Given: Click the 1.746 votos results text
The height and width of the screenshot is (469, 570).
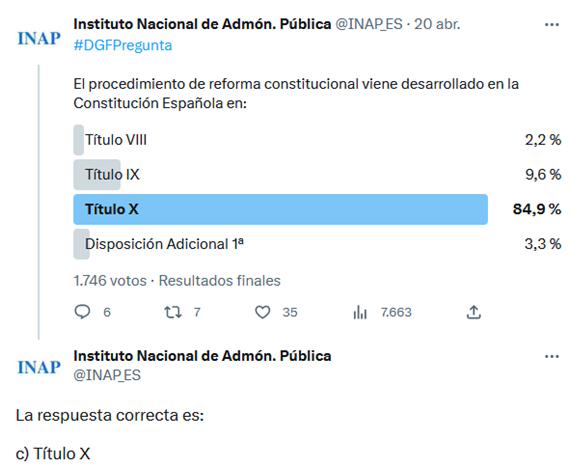Looking at the screenshot, I should (110, 281).
